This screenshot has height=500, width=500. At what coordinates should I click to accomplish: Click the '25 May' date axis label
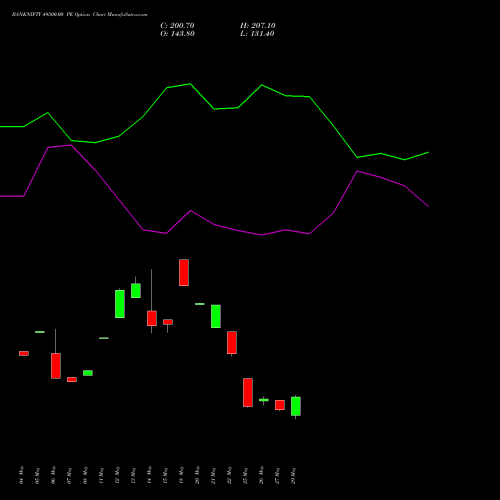[245, 475]
